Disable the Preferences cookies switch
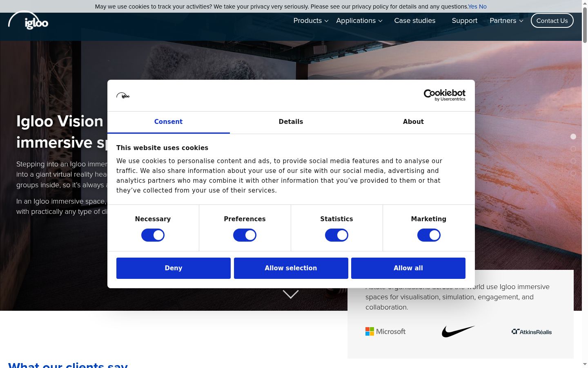588x368 pixels. click(x=245, y=235)
